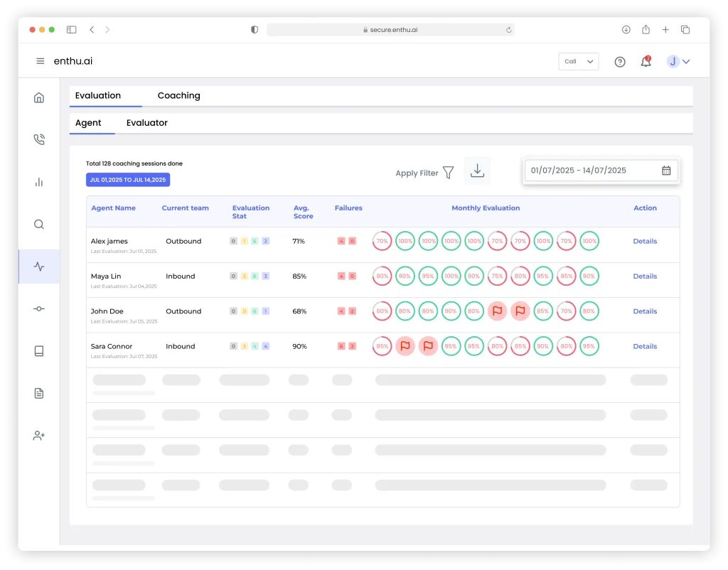Open the Add User icon at sidebar bottom

[38, 436]
